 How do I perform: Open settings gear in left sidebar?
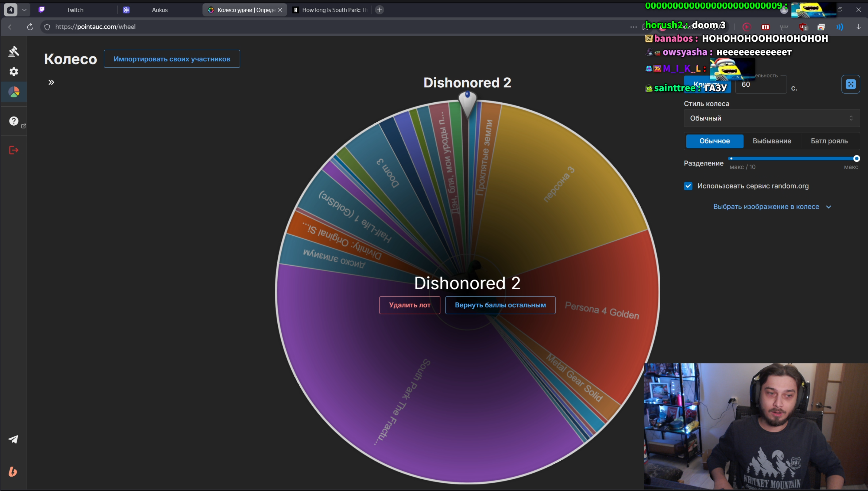14,71
